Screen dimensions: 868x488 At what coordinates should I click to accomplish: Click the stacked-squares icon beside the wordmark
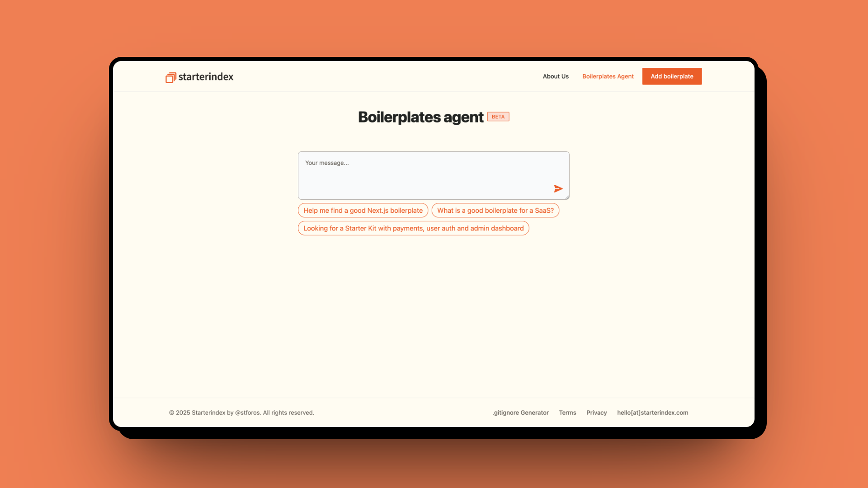(171, 77)
